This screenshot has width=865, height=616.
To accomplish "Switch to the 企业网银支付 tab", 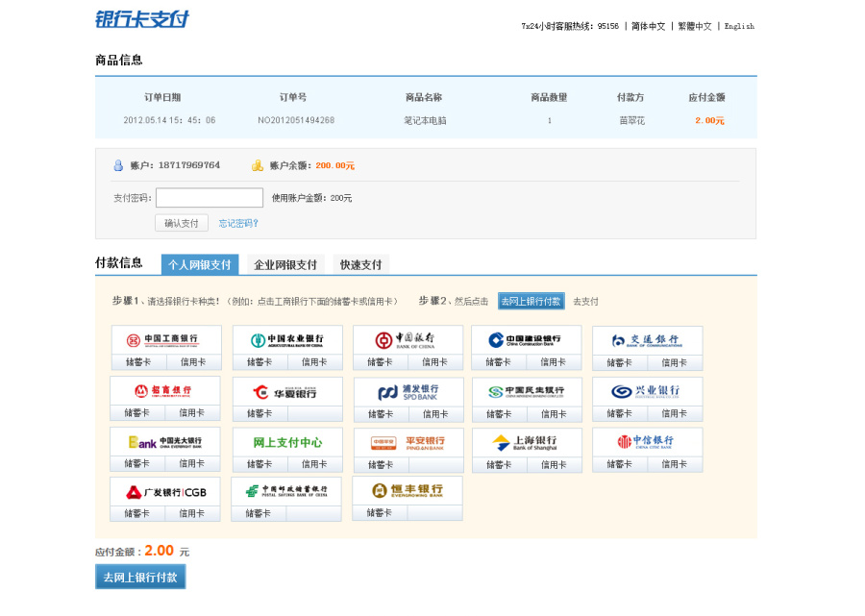I will coord(284,263).
